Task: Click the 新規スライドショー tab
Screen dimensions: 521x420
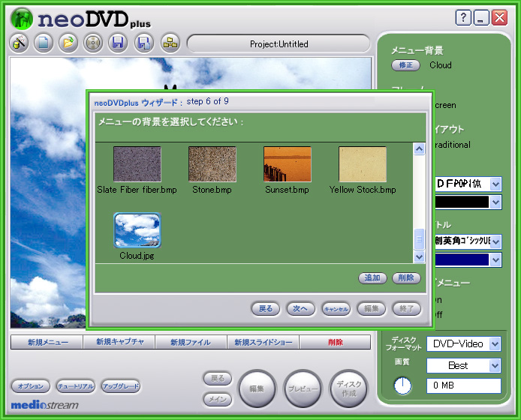Action: 264,342
